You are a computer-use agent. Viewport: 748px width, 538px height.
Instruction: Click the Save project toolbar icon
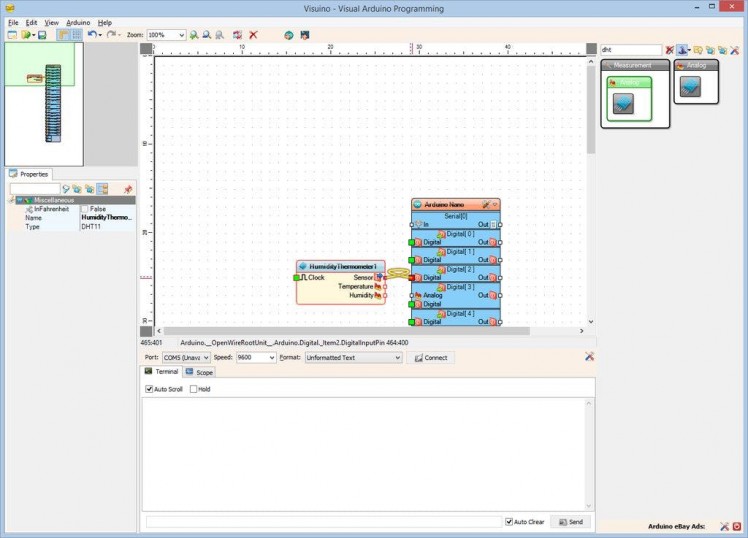(42, 35)
